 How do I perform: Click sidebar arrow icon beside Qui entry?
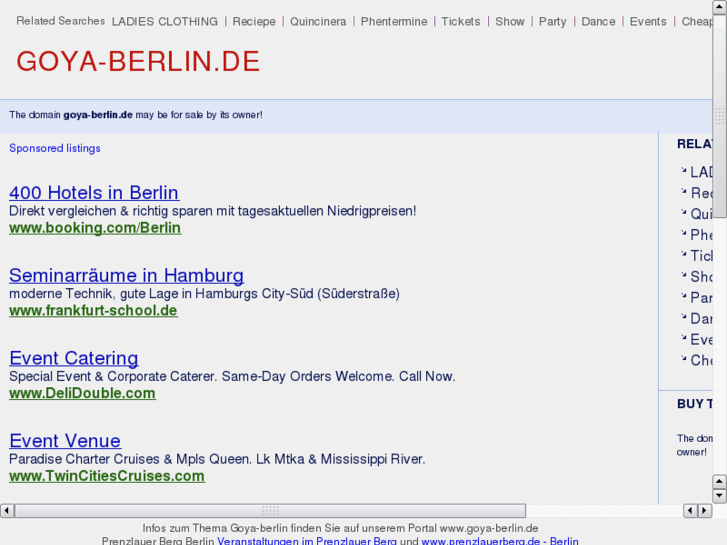point(683,212)
